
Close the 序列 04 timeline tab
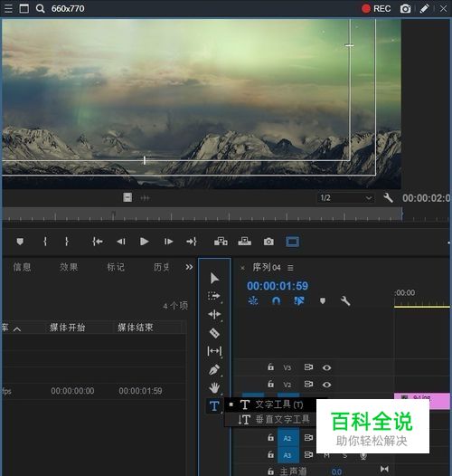point(242,268)
